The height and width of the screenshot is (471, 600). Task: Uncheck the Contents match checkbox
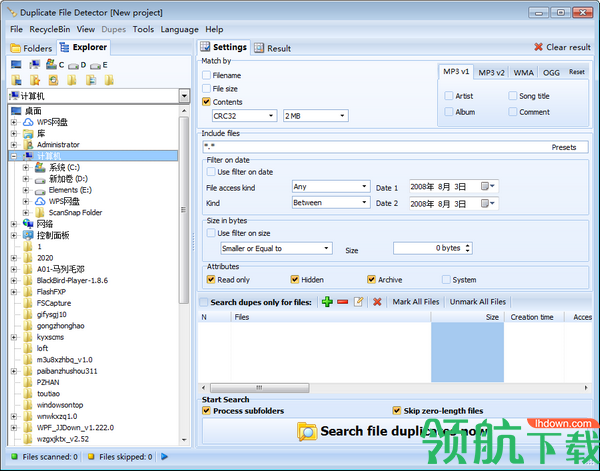206,102
